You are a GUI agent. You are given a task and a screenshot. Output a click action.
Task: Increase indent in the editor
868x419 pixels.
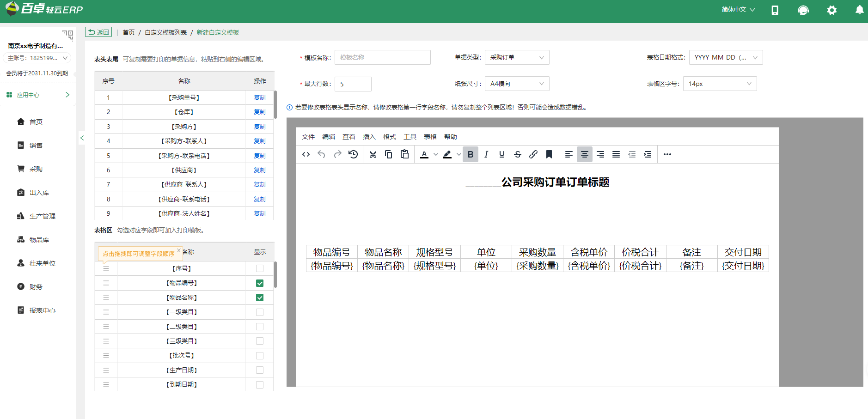pos(648,154)
